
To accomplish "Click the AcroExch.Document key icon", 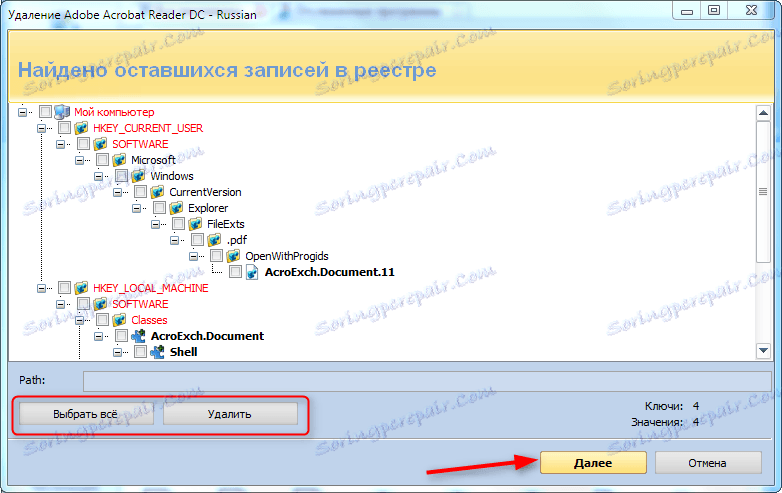I will pos(138,336).
